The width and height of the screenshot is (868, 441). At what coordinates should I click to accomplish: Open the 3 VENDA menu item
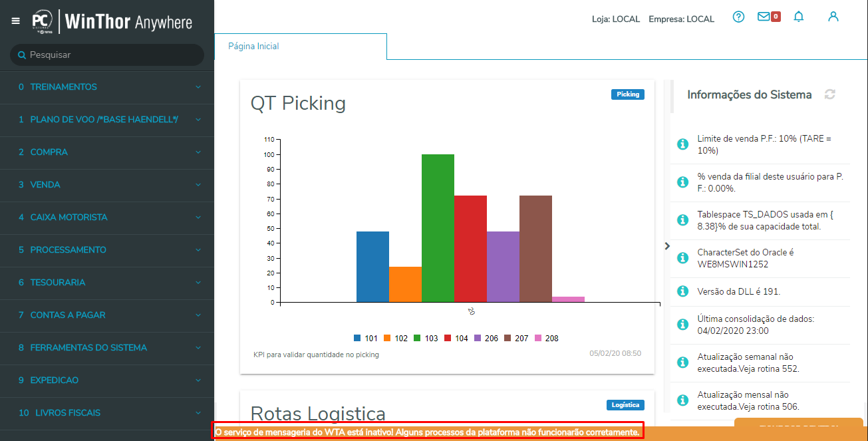[107, 185]
